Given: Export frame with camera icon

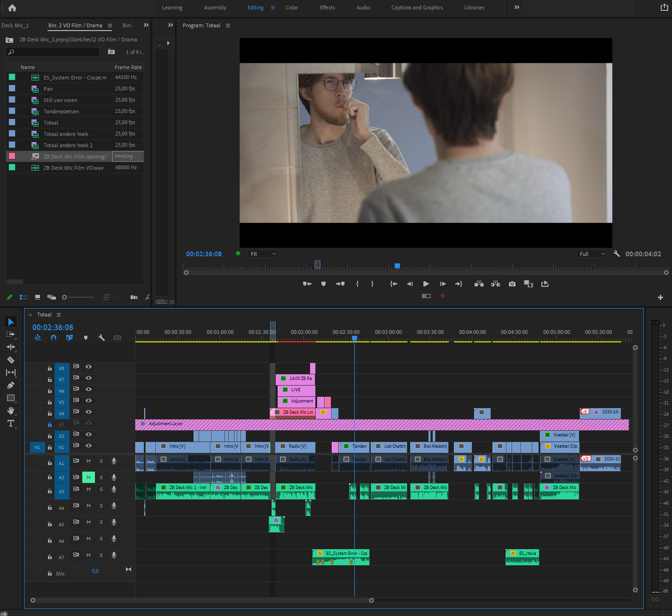Looking at the screenshot, I should click(x=512, y=284).
